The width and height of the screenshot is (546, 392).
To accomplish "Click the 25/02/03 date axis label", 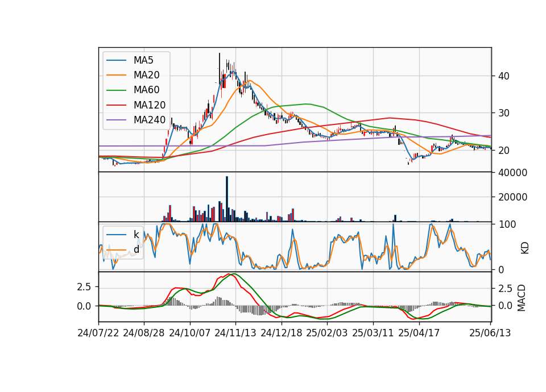I will click(327, 333).
